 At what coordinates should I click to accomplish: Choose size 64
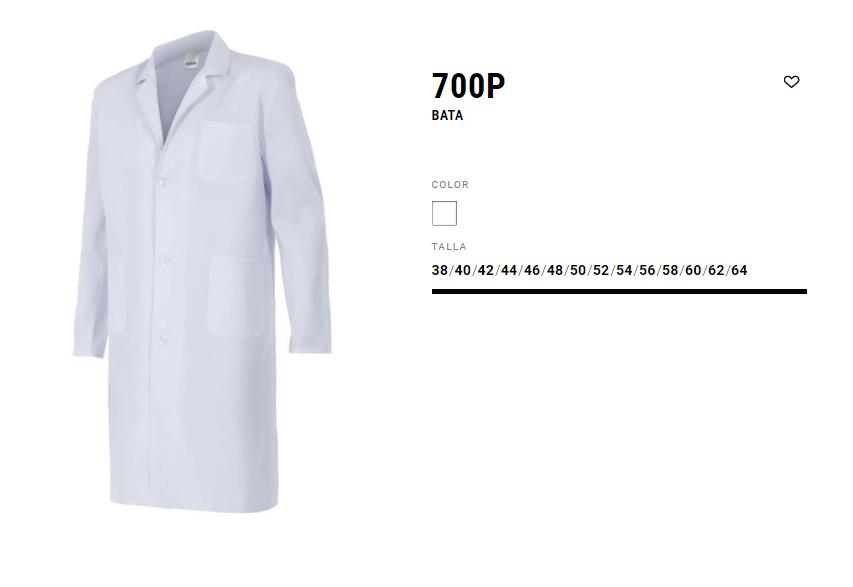click(739, 270)
